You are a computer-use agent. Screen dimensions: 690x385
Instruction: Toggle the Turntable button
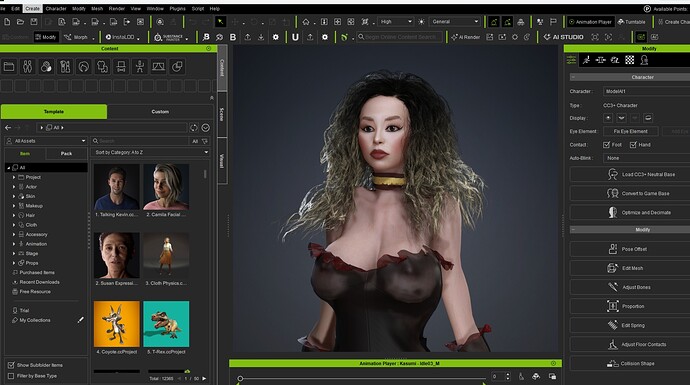click(631, 22)
